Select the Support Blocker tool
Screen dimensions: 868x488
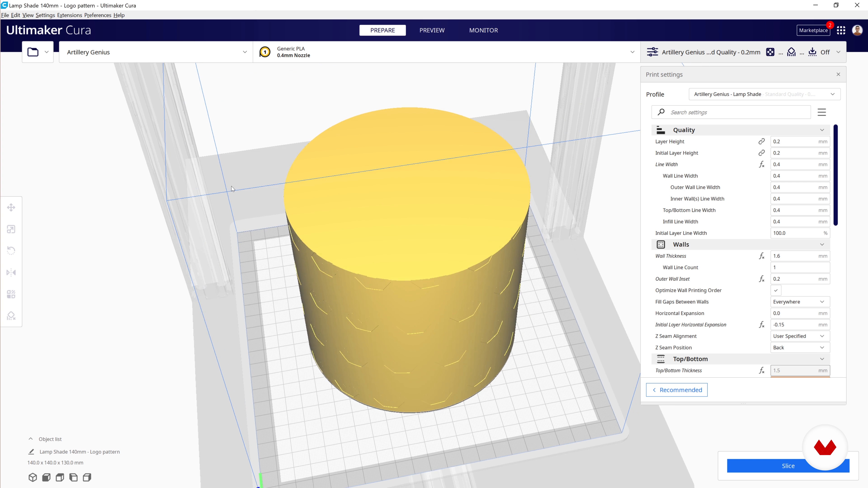[x=11, y=316]
